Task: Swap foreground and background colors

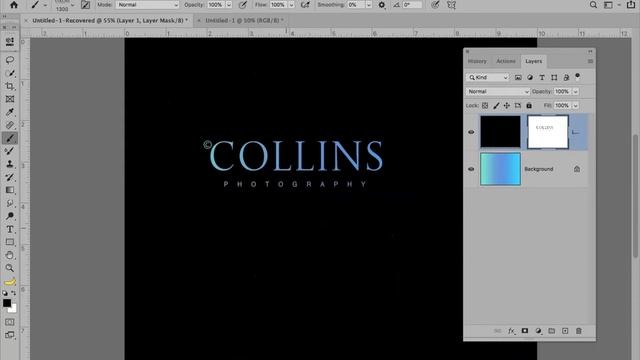Action: pos(13,293)
